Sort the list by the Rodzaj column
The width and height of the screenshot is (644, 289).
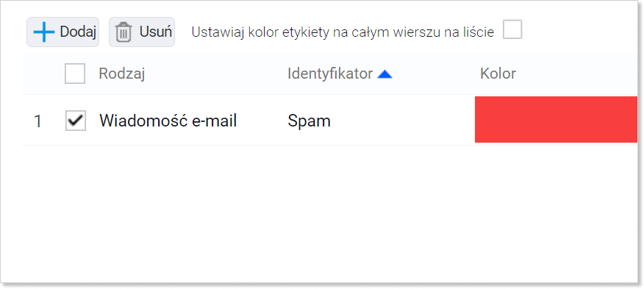tap(121, 74)
